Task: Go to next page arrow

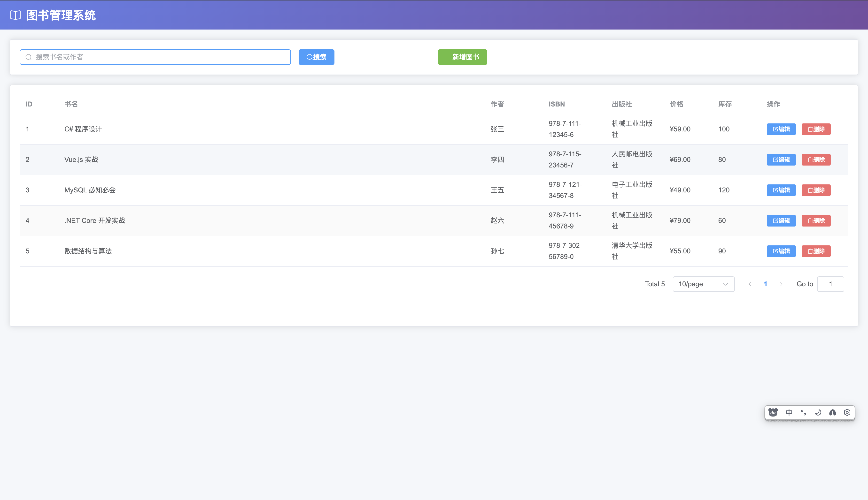Action: [x=781, y=284]
